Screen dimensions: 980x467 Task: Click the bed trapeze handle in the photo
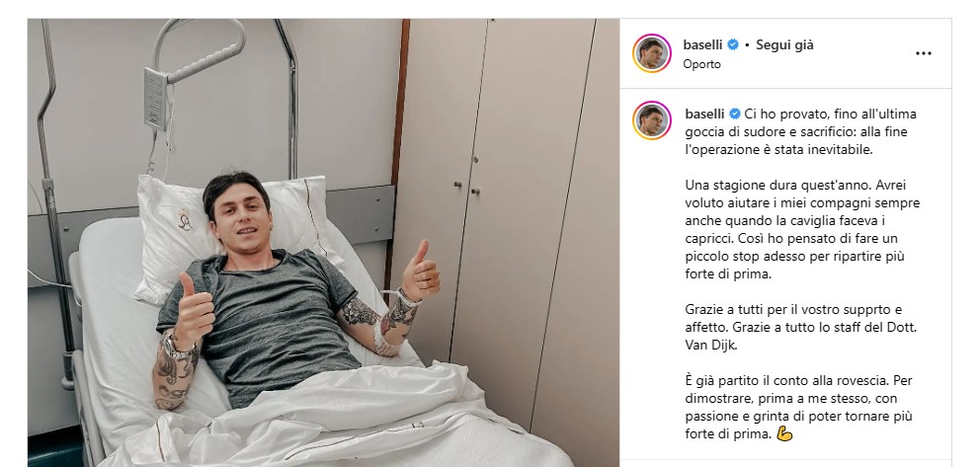pos(199,53)
